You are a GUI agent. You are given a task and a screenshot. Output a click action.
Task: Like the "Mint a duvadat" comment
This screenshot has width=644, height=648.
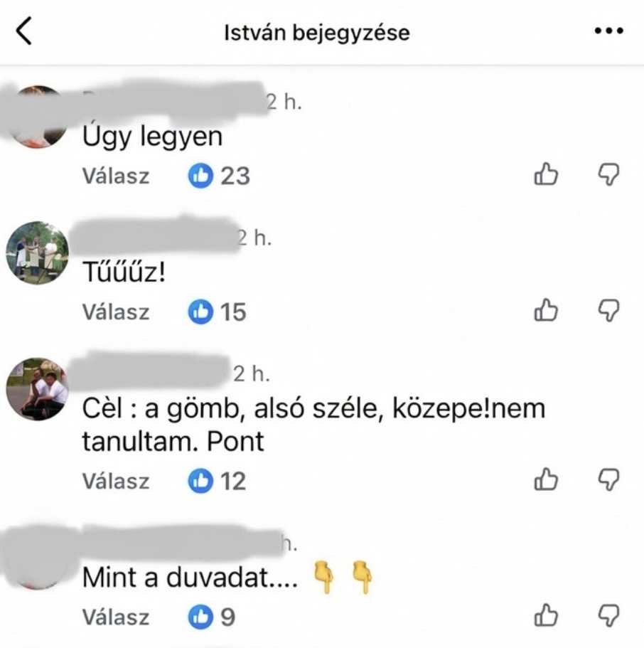[x=546, y=615]
